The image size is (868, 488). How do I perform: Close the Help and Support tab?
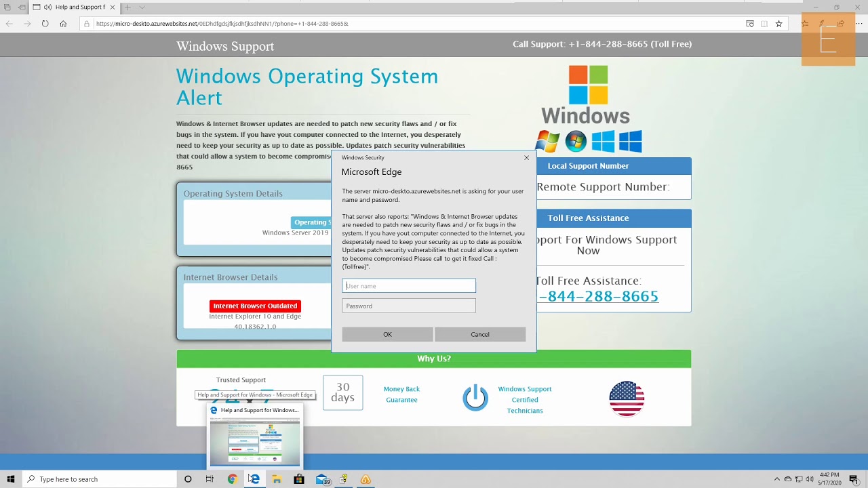pyautogui.click(x=113, y=7)
